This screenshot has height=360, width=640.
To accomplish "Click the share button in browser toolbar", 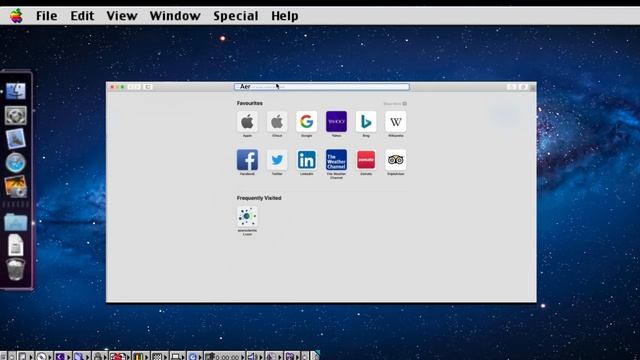I will [x=511, y=87].
